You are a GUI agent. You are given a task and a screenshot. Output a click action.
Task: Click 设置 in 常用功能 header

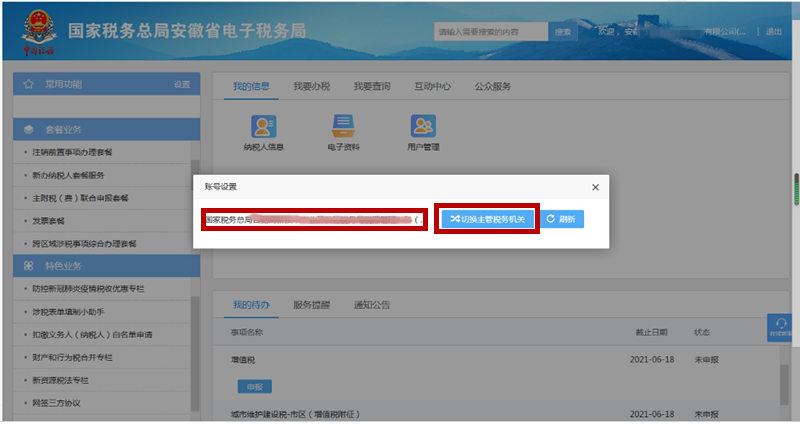182,85
